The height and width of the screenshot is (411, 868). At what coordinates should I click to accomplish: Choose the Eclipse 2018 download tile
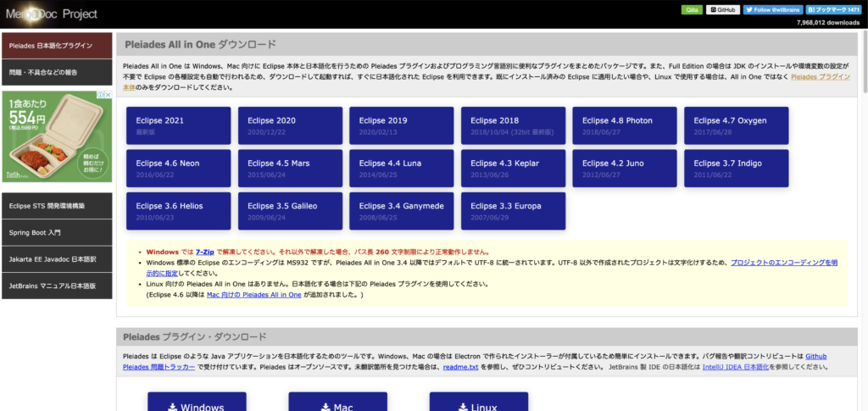(x=513, y=125)
